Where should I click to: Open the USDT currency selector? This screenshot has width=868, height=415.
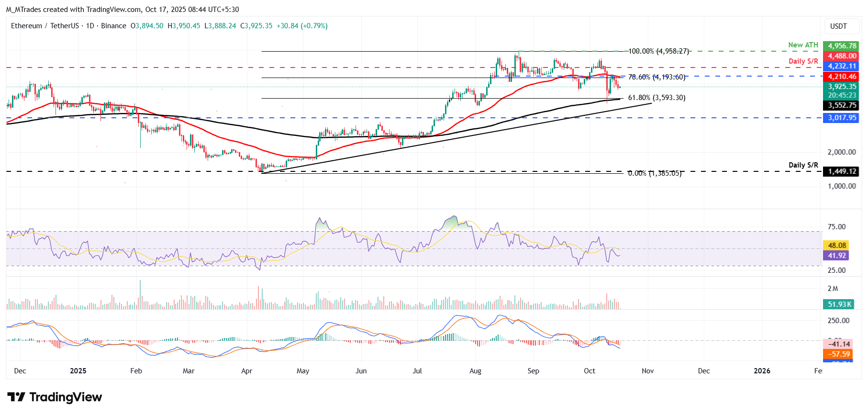(x=838, y=26)
